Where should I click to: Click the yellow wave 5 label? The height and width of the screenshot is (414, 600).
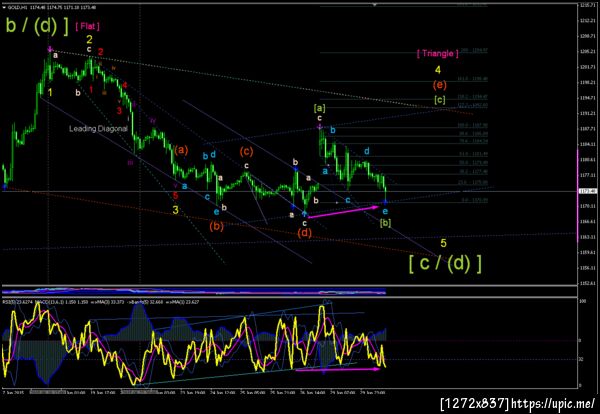(443, 243)
